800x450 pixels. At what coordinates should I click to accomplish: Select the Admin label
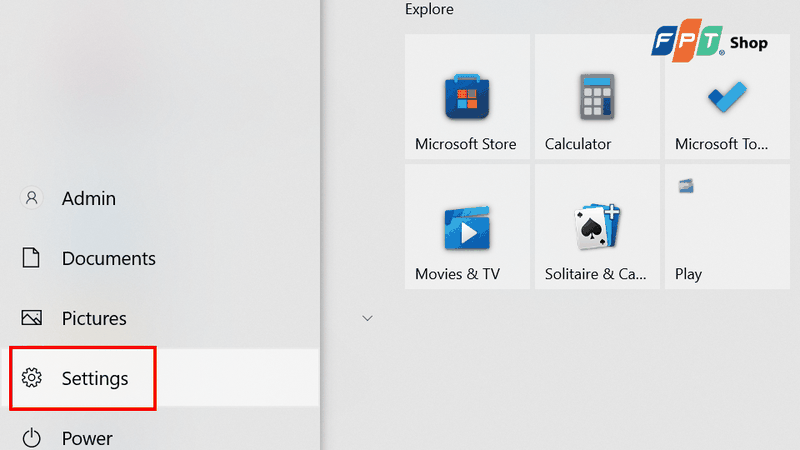(x=89, y=198)
